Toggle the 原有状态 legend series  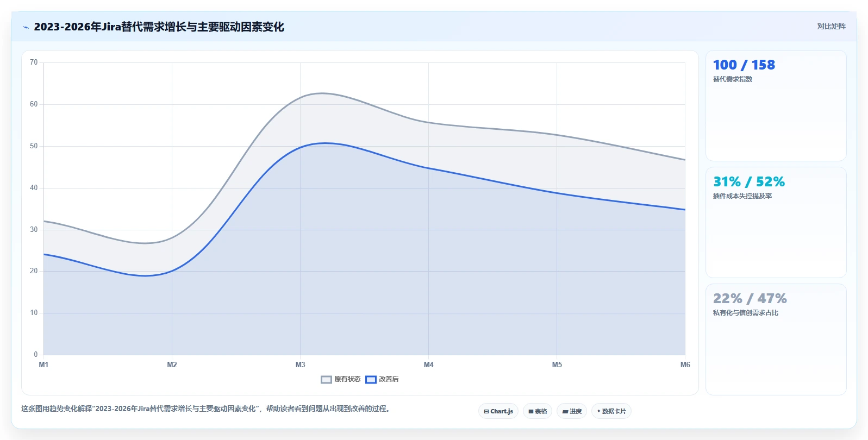click(341, 379)
